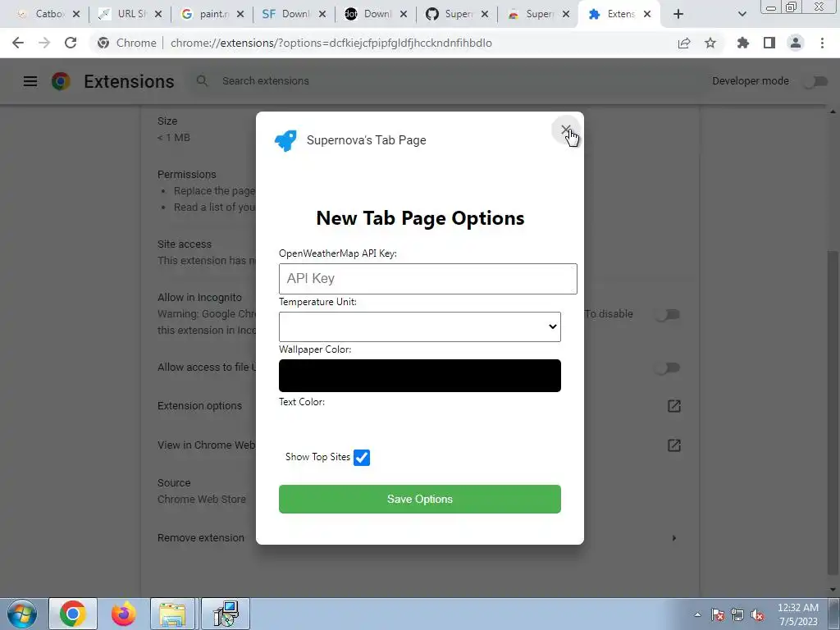
Task: Close the Supernova's Tab Page options dialog
Action: pos(566,130)
